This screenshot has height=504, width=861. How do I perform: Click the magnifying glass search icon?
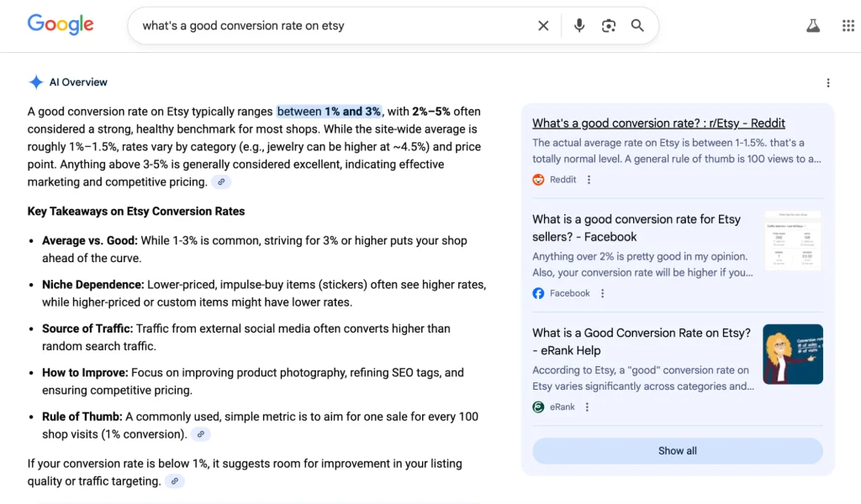pyautogui.click(x=637, y=25)
